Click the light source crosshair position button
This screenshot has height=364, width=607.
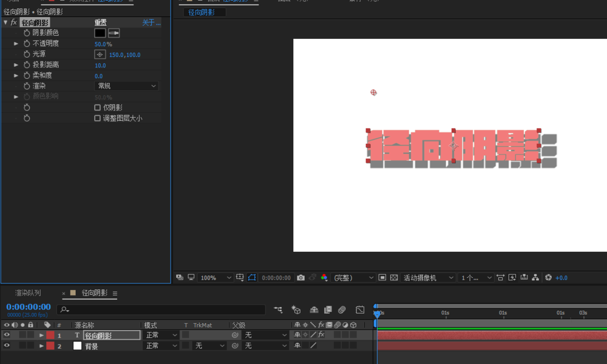[100, 55]
